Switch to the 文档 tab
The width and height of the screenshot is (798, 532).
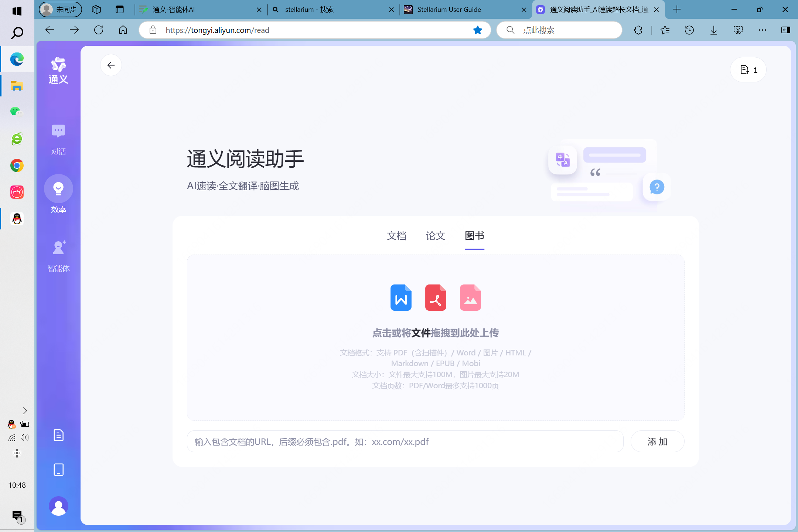click(x=397, y=236)
